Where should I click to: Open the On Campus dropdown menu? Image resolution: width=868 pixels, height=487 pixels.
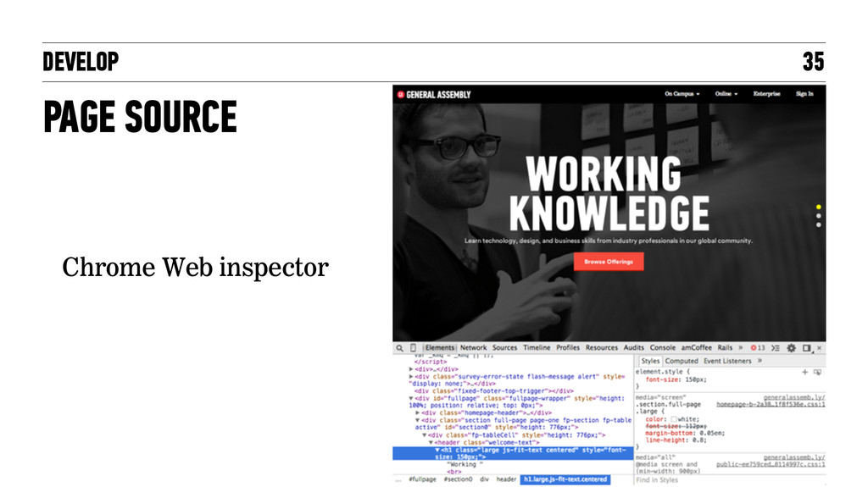pos(682,93)
